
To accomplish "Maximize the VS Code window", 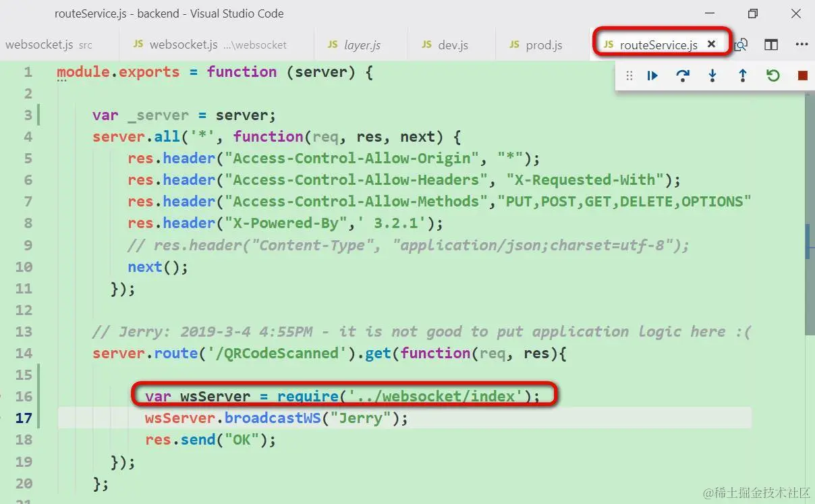I will point(753,13).
